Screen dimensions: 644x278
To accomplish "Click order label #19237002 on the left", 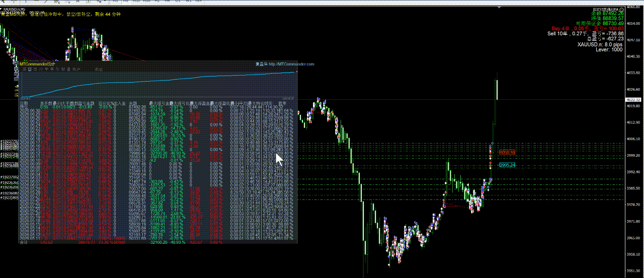I will pos(10,177).
